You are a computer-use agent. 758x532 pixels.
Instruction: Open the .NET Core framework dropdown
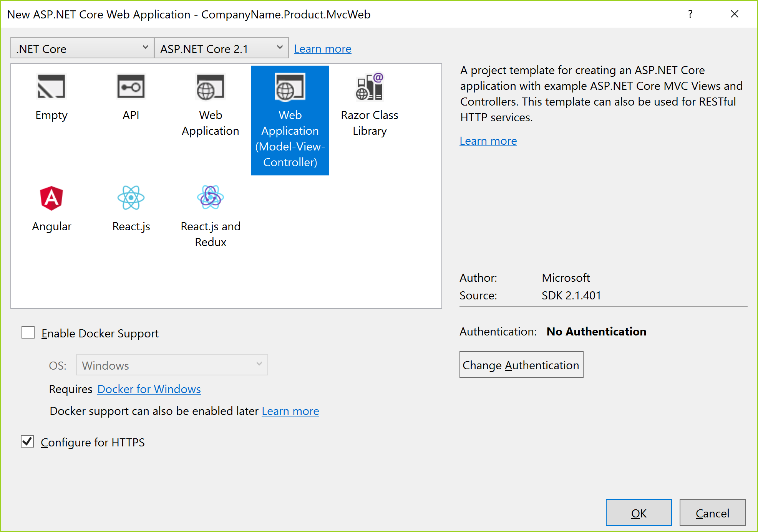point(82,48)
